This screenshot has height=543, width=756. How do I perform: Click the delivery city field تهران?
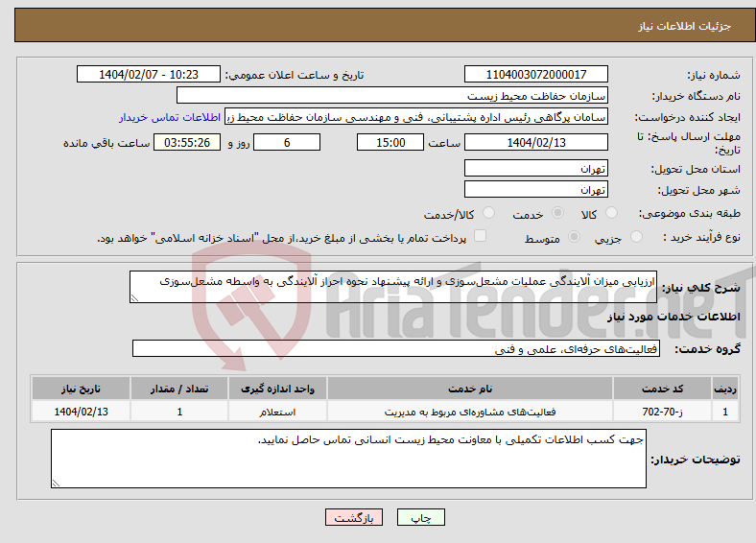(536, 189)
